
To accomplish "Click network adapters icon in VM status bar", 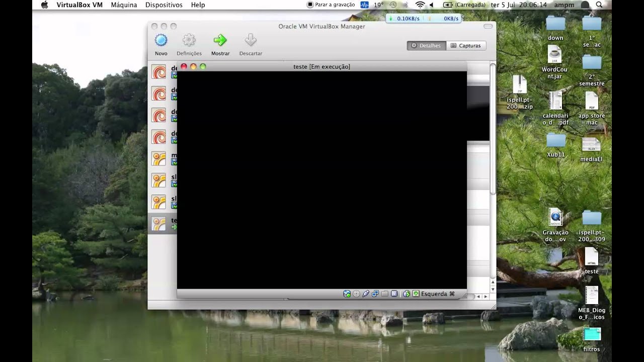I will click(375, 294).
